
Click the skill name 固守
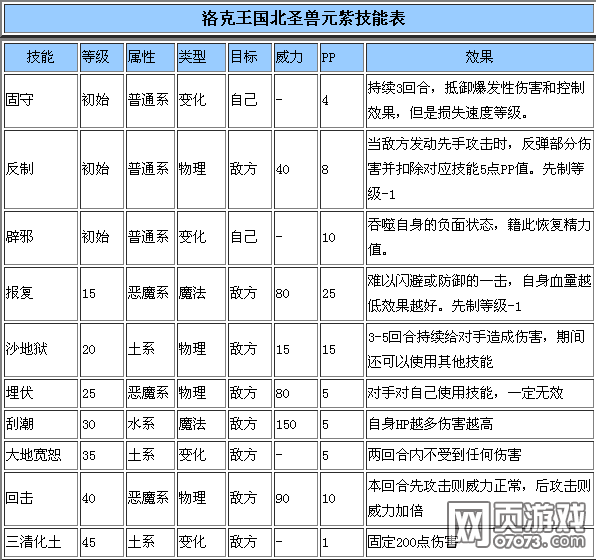19,100
